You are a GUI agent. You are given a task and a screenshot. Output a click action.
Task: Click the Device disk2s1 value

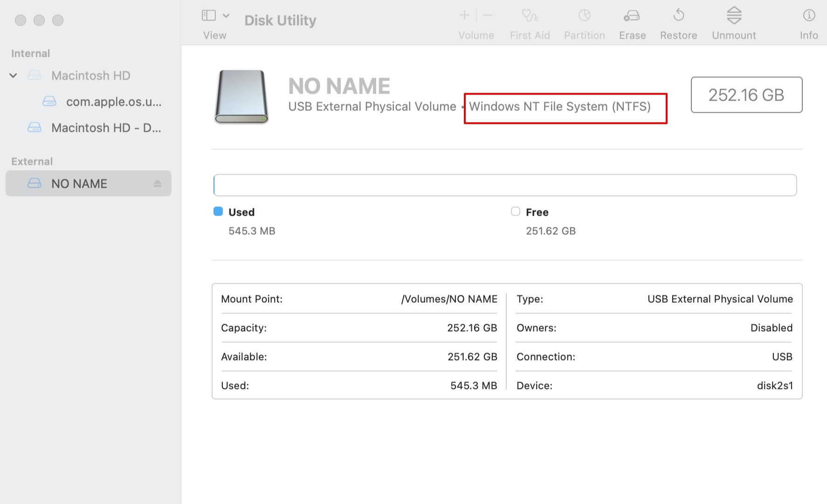775,386
